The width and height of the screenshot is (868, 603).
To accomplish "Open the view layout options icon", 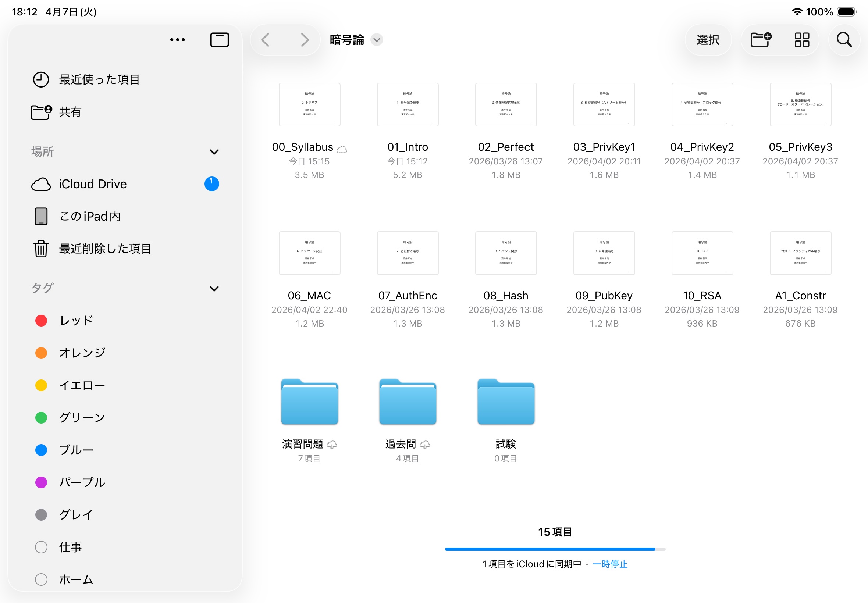I will [x=802, y=40].
